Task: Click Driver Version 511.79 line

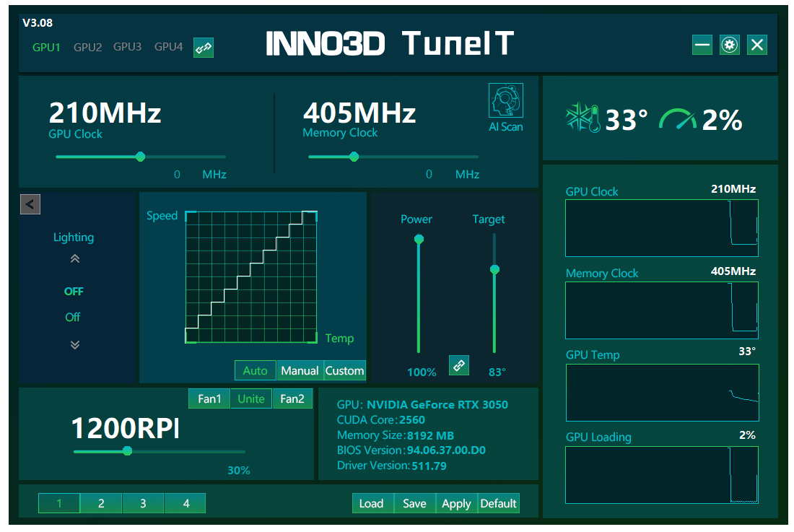Action: tap(392, 466)
